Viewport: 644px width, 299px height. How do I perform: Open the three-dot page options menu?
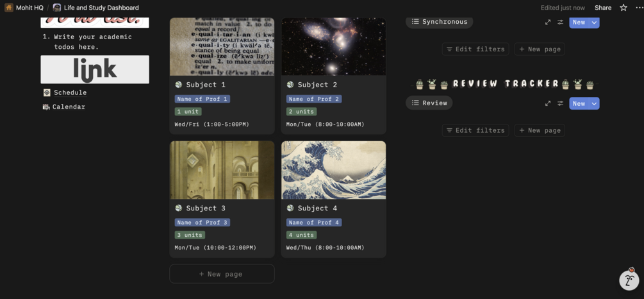pos(639,8)
